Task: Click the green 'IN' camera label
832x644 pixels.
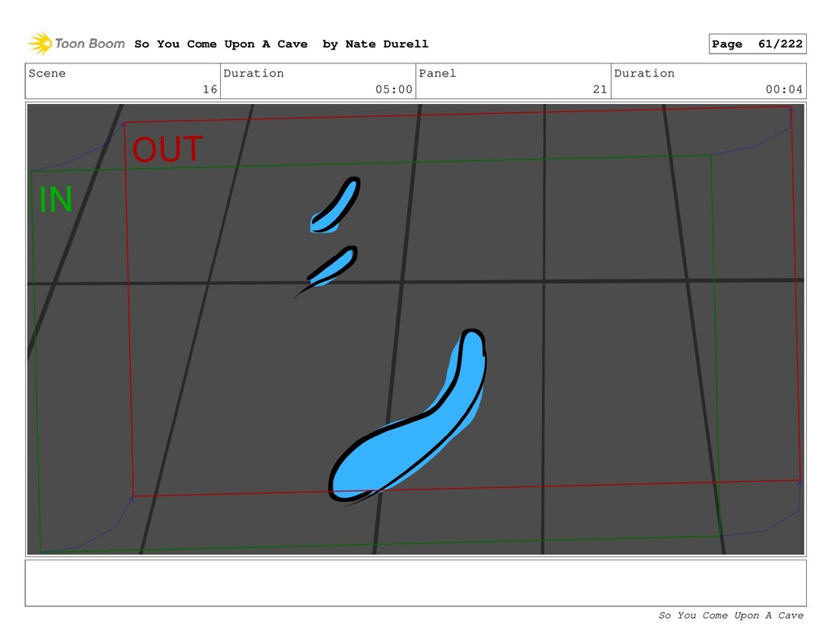Action: (x=56, y=200)
